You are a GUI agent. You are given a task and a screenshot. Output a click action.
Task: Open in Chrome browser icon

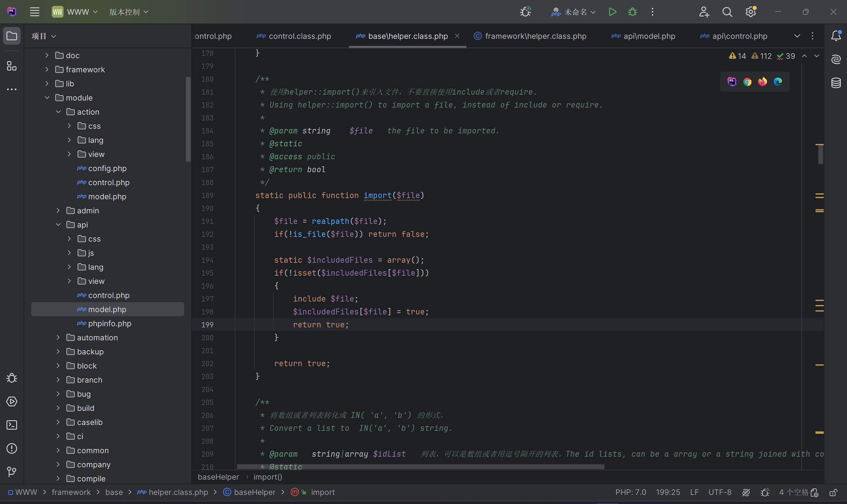(x=747, y=82)
